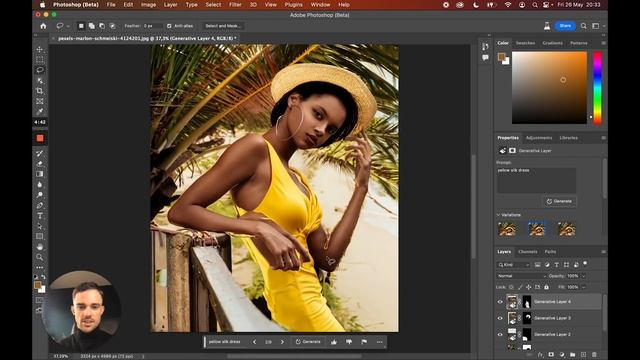Select the Object Selection tool
The image size is (640, 360).
coord(40,80)
